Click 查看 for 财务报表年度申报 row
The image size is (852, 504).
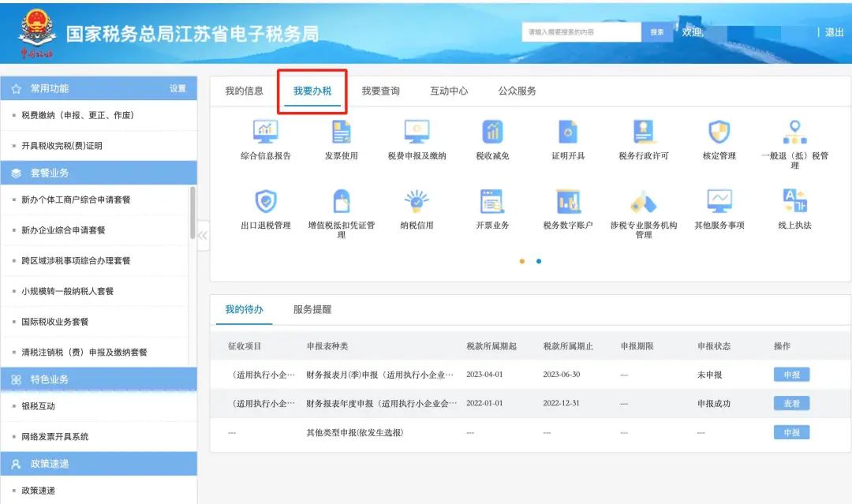(x=792, y=404)
